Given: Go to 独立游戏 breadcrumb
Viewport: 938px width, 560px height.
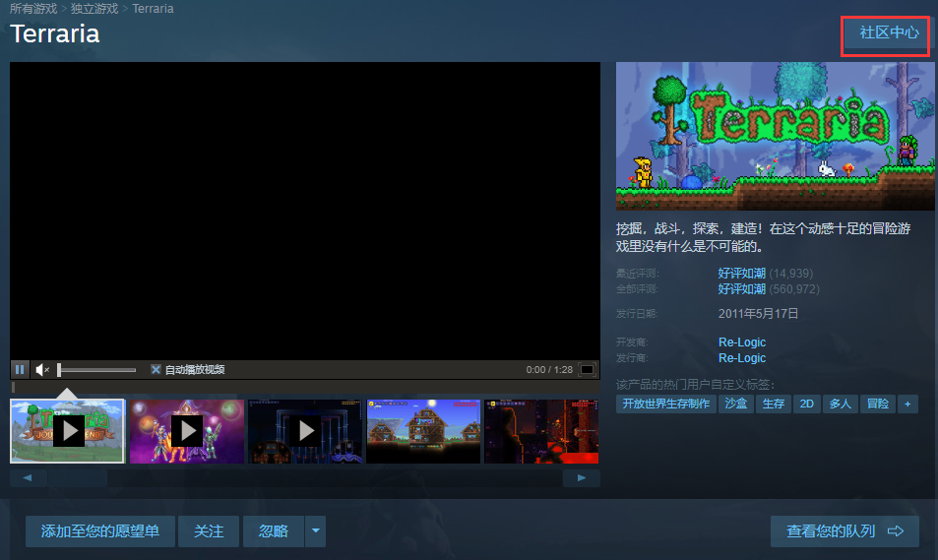Looking at the screenshot, I should coord(94,9).
